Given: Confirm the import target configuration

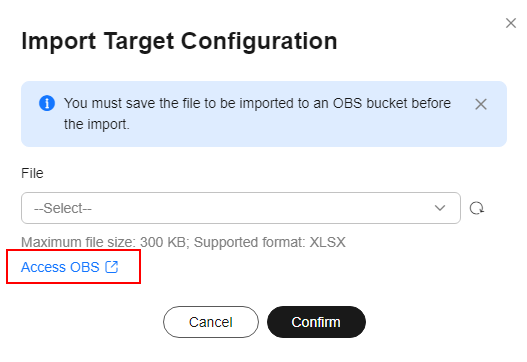Looking at the screenshot, I should 316,322.
